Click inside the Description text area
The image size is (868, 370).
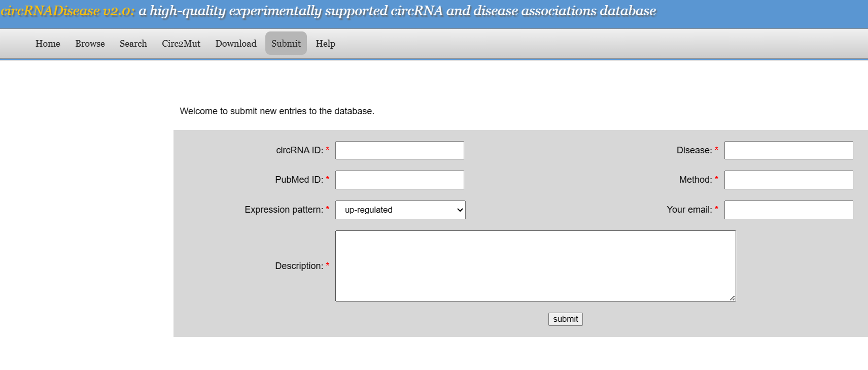[535, 265]
